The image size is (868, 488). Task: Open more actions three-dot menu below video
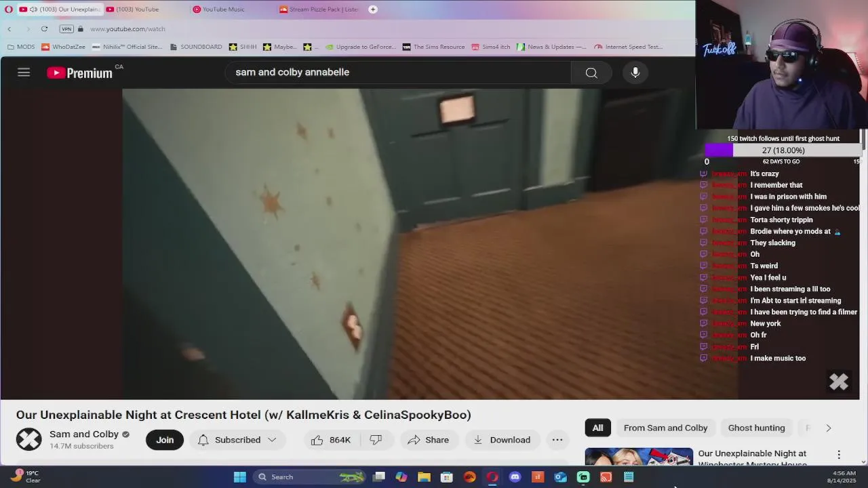click(557, 440)
